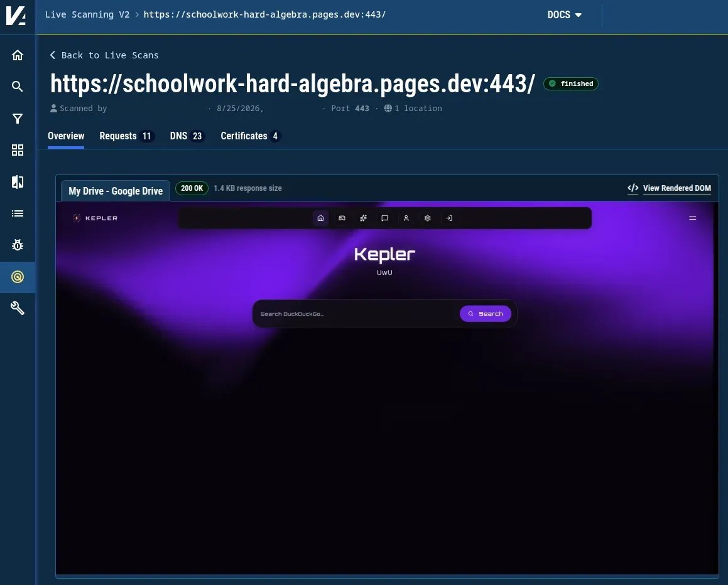The height and width of the screenshot is (585, 728).
Task: Open the Home icon in left sidebar
Action: point(18,55)
